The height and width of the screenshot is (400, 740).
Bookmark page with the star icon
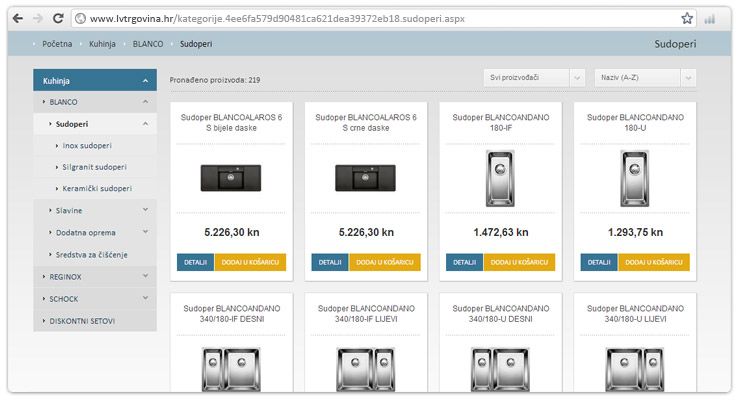(x=687, y=18)
